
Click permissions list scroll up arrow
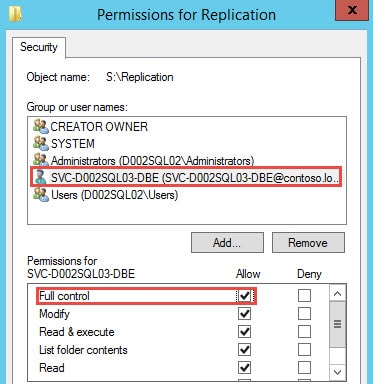pyautogui.click(x=337, y=294)
